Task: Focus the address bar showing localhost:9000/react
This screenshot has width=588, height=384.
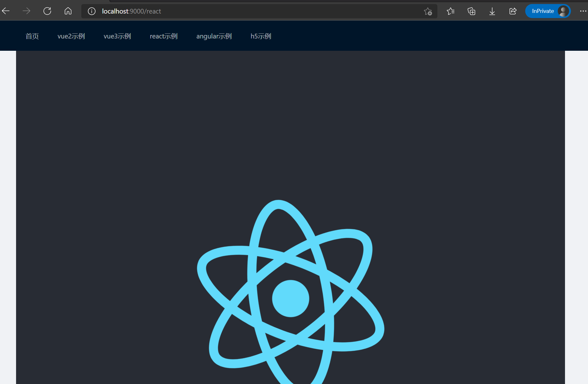Action: click(259, 11)
